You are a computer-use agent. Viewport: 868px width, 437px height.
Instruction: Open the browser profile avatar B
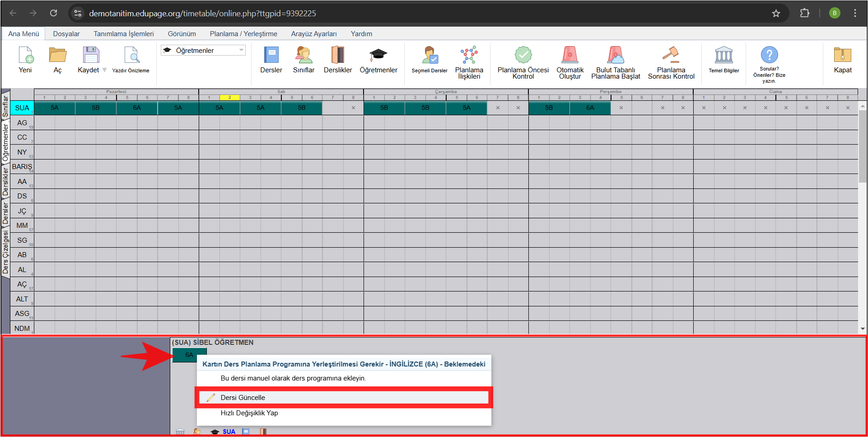(x=835, y=13)
